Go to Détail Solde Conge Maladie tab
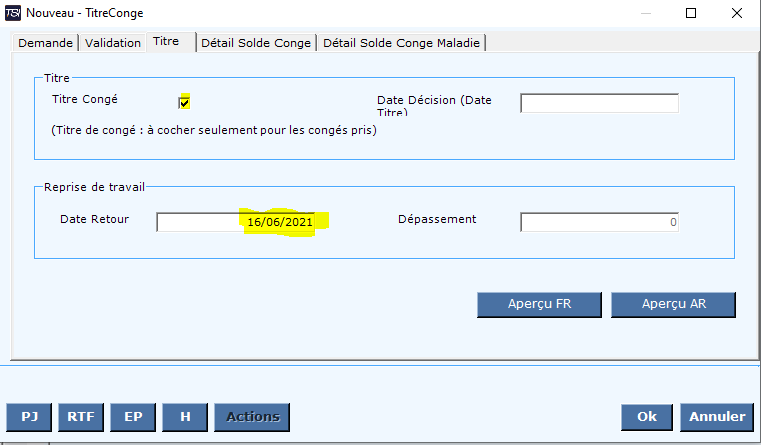761x445 pixels. (403, 43)
